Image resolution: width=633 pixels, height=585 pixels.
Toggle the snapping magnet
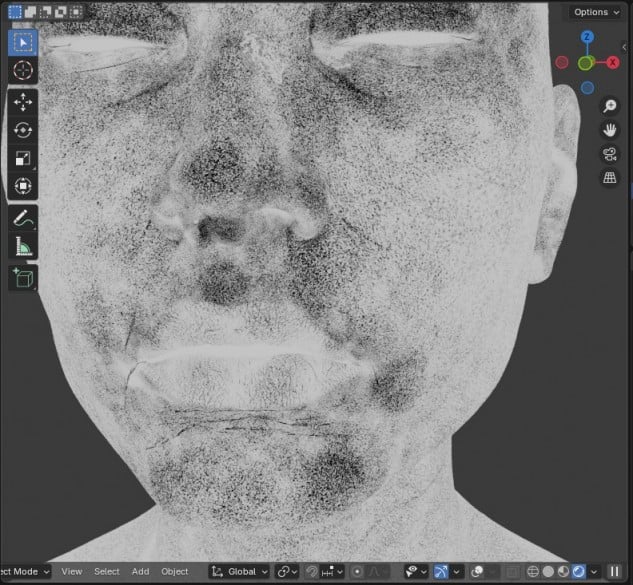(313, 572)
